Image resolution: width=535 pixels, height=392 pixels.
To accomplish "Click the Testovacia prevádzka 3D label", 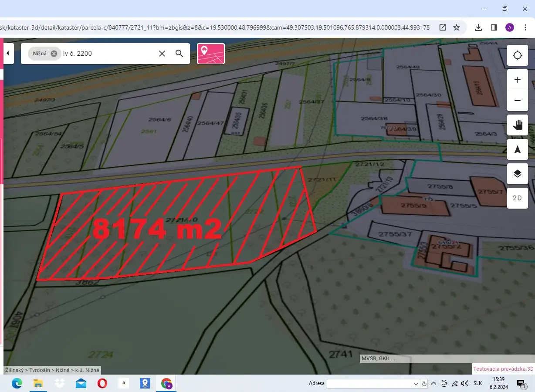I will tap(504, 368).
